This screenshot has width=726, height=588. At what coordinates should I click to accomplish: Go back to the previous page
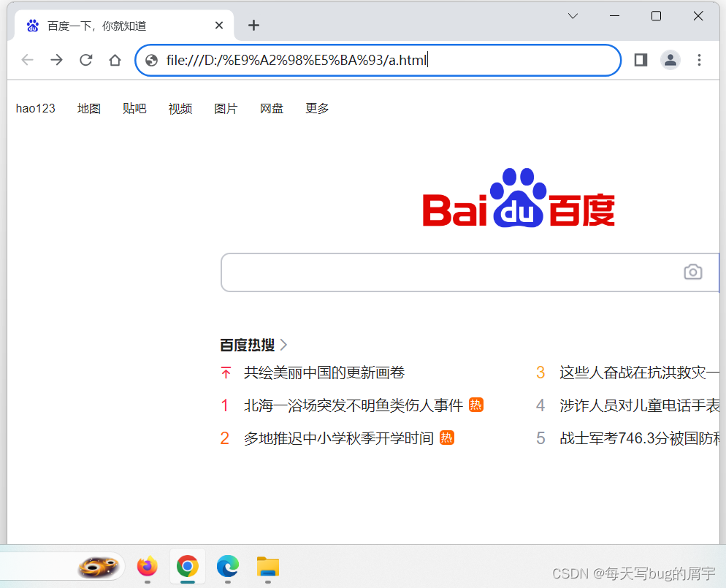(x=28, y=60)
